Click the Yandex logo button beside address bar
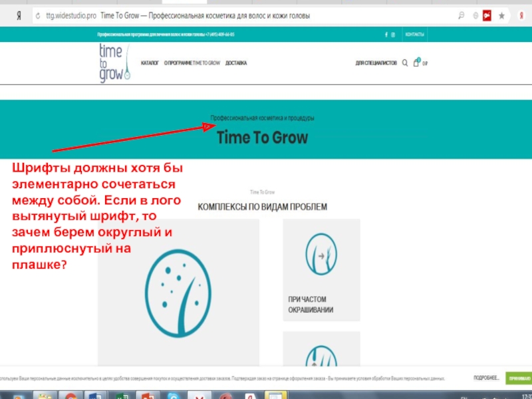 coord(19,15)
